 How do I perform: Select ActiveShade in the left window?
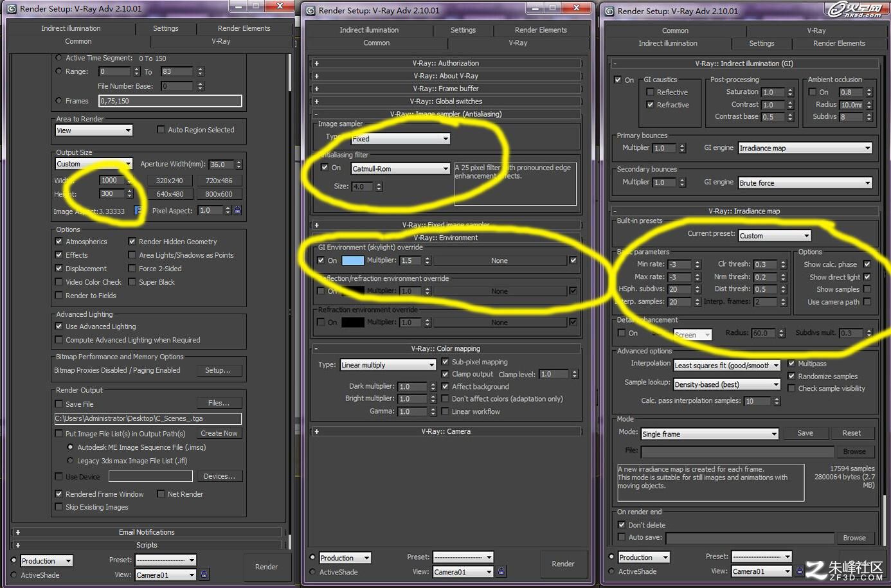coord(14,575)
